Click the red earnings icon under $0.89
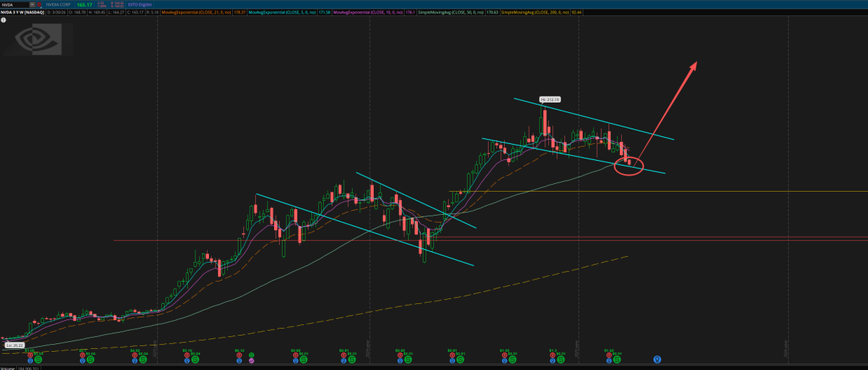 pos(399,355)
